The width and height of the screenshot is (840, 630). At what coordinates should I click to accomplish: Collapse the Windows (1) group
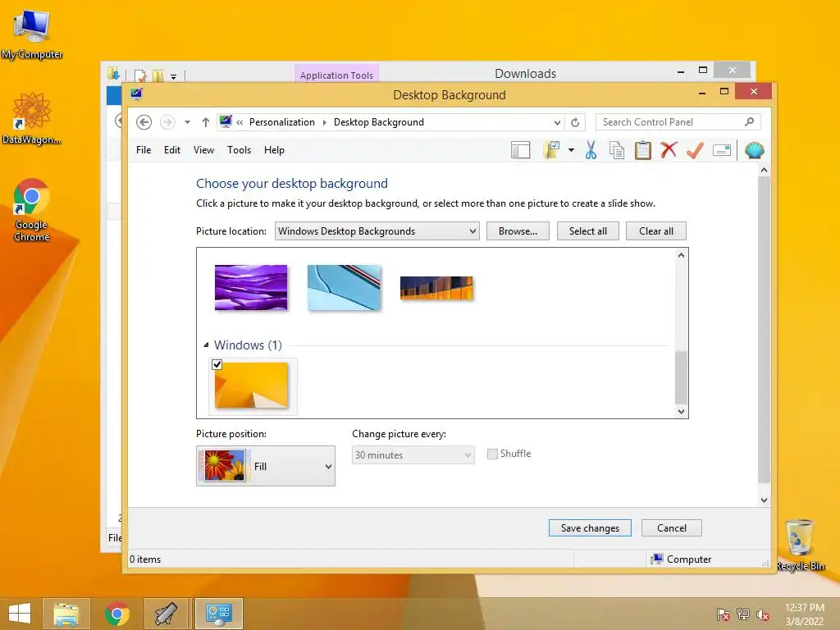[206, 345]
